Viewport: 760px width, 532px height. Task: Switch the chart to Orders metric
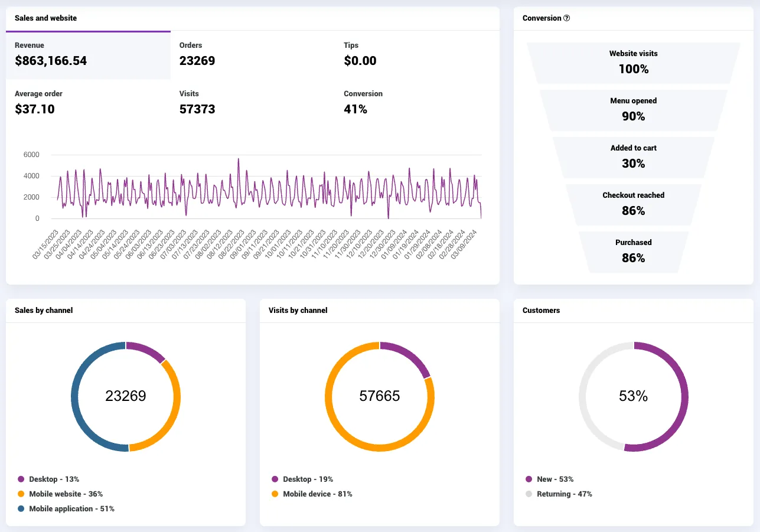pyautogui.click(x=253, y=55)
